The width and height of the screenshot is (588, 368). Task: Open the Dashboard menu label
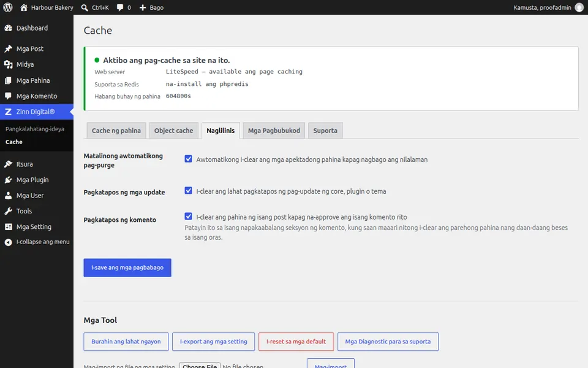tap(32, 28)
